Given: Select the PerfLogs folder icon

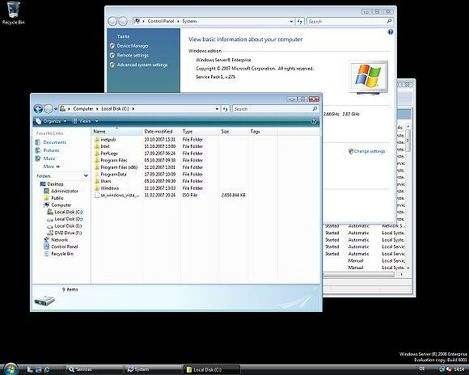Looking at the screenshot, I should [97, 153].
